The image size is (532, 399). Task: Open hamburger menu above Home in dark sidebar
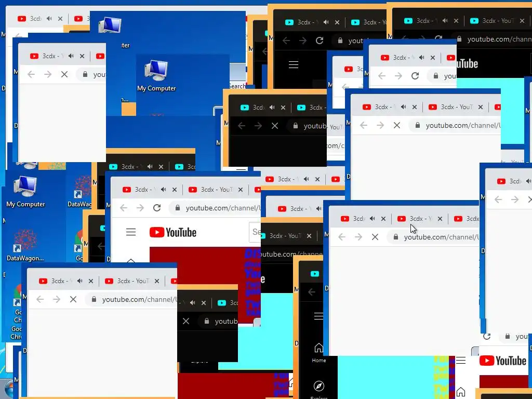tap(318, 316)
